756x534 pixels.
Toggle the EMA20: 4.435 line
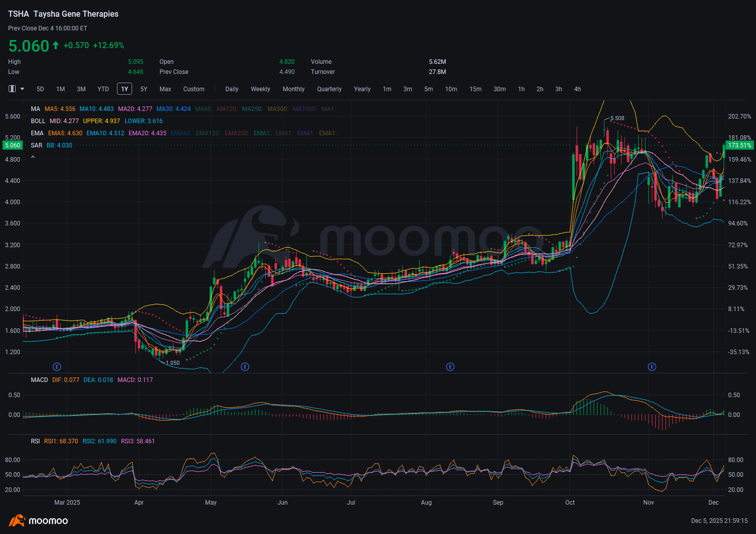pos(148,133)
